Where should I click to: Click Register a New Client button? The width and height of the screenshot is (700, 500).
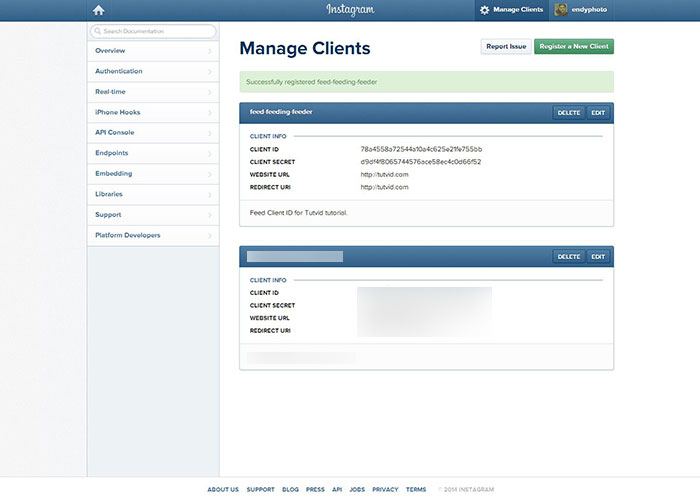574,46
